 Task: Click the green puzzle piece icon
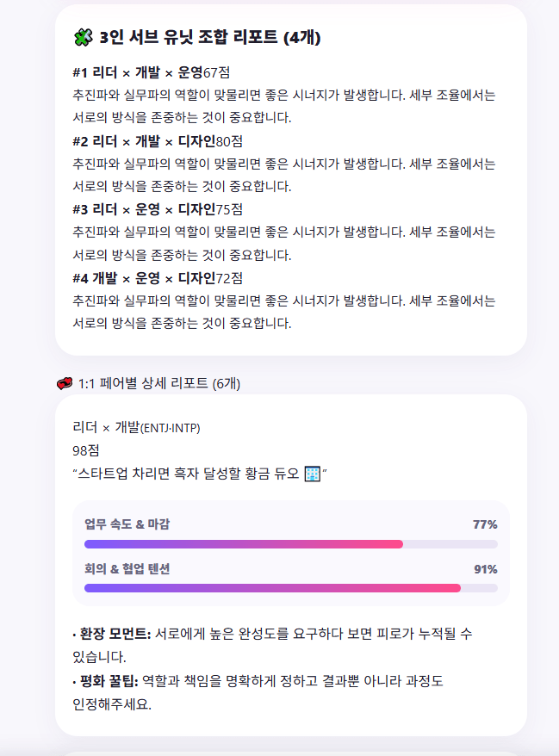[83, 37]
